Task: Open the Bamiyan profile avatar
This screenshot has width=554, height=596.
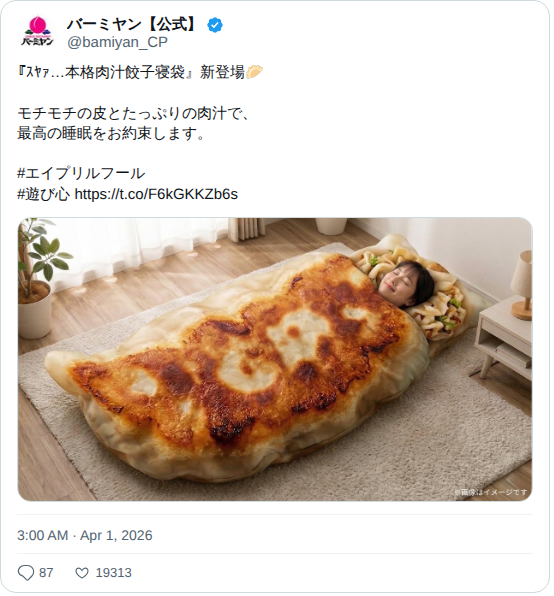Action: (37, 31)
